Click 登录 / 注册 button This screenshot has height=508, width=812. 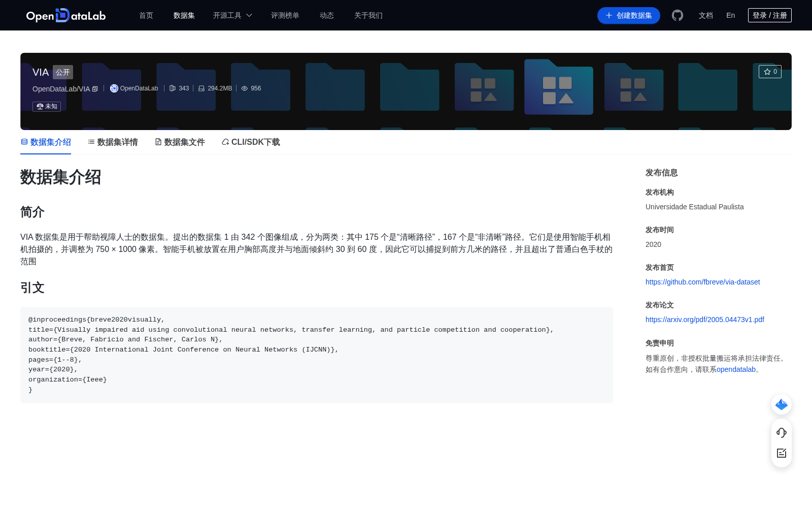tap(770, 15)
